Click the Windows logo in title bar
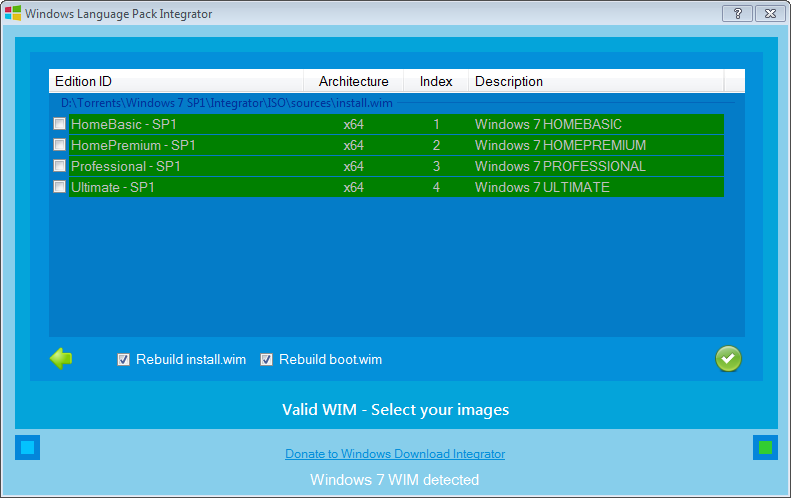This screenshot has width=791, height=498. tap(13, 13)
